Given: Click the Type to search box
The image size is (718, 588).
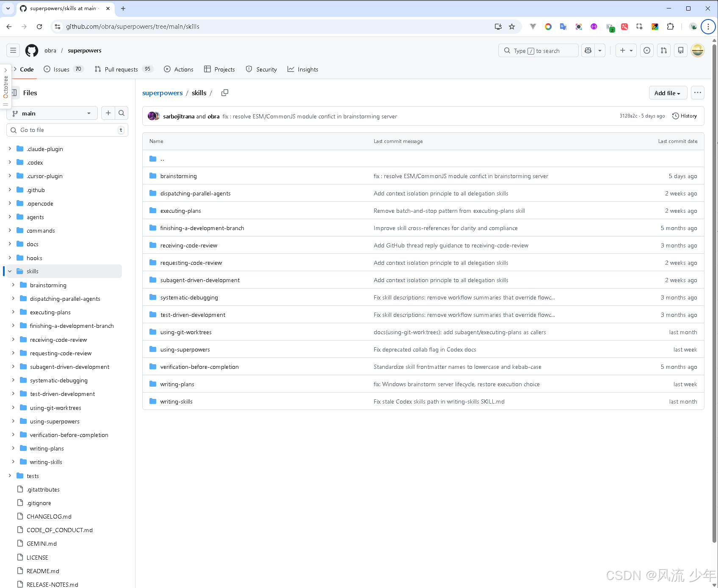Looking at the screenshot, I should pos(538,50).
